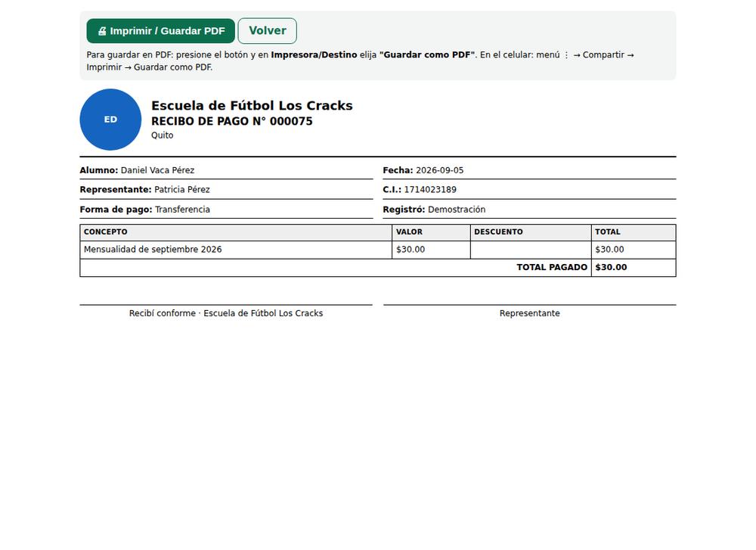Select the school name heading 'Escuela de Fútbol Los Cracks'
The height and width of the screenshot is (550, 756).
point(252,105)
